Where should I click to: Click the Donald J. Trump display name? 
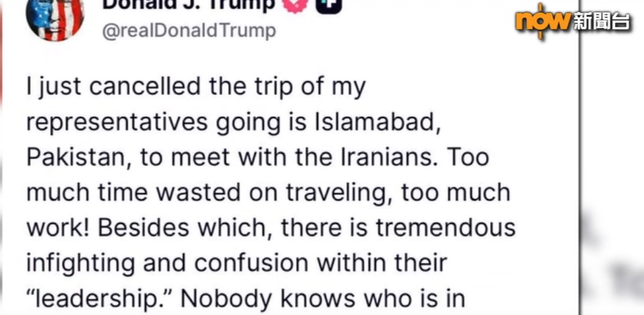click(189, 4)
